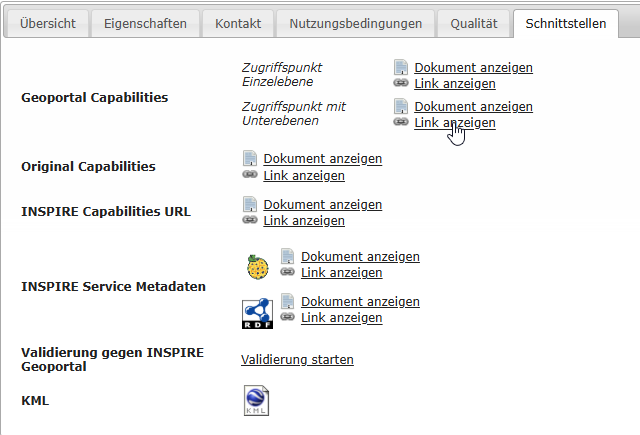Open the Eigenschaften tab
The image size is (640, 435).
[145, 24]
